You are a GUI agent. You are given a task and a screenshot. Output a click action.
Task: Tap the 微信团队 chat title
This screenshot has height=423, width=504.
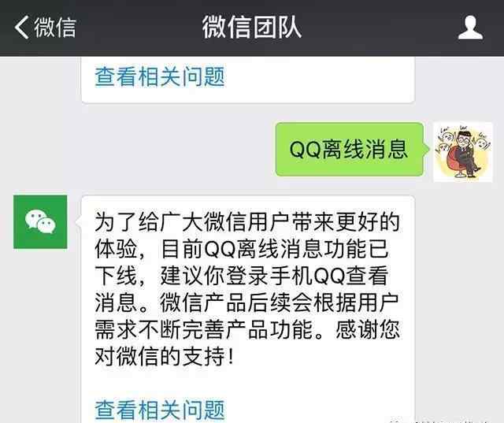click(x=252, y=28)
